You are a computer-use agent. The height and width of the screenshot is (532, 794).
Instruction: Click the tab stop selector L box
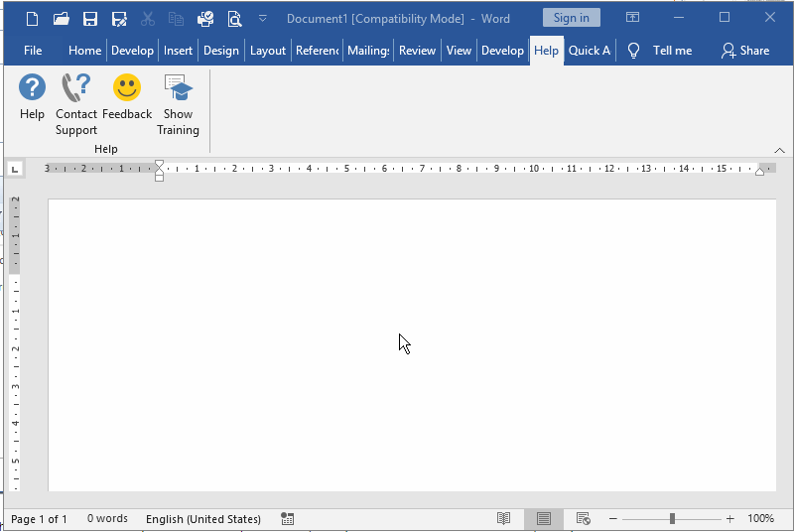[x=15, y=169]
